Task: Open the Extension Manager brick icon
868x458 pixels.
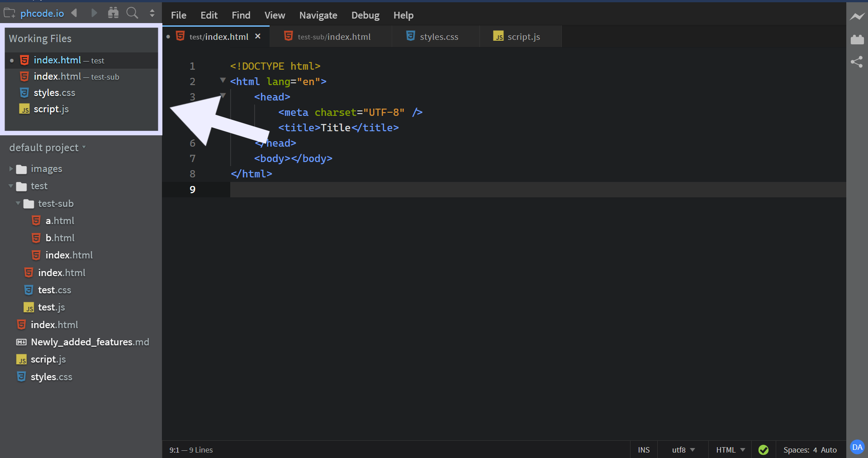Action: (857, 40)
